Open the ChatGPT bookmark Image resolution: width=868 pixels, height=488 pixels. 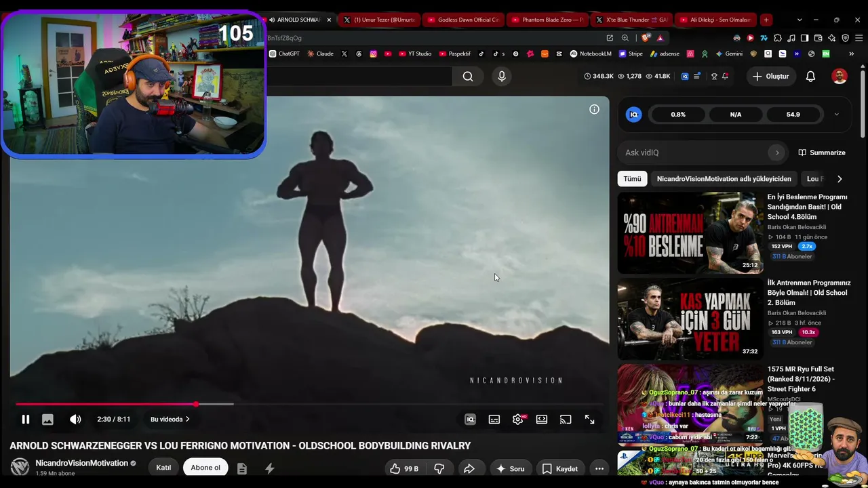285,54
